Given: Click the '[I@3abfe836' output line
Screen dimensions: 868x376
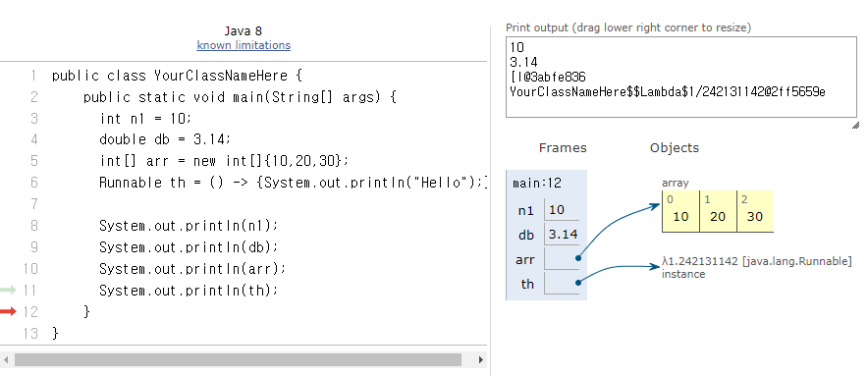Looking at the screenshot, I should [548, 77].
